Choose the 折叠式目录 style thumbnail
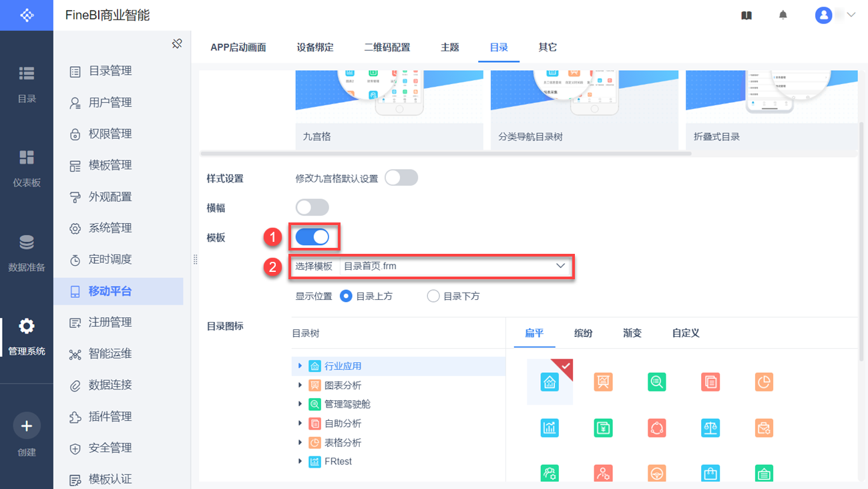The height and width of the screenshot is (489, 868). click(x=771, y=110)
